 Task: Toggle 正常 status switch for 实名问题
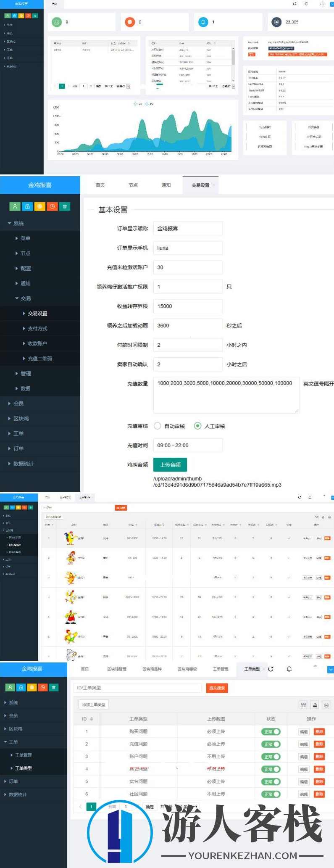click(271, 781)
